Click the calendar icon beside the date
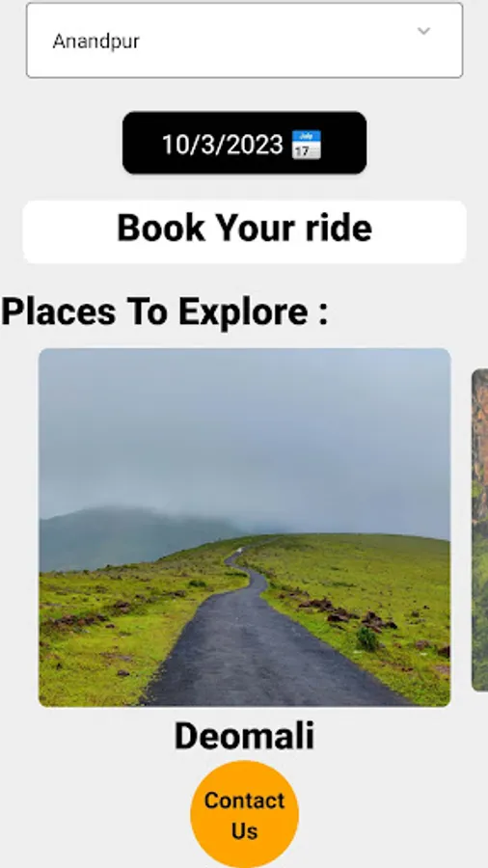 click(306, 145)
